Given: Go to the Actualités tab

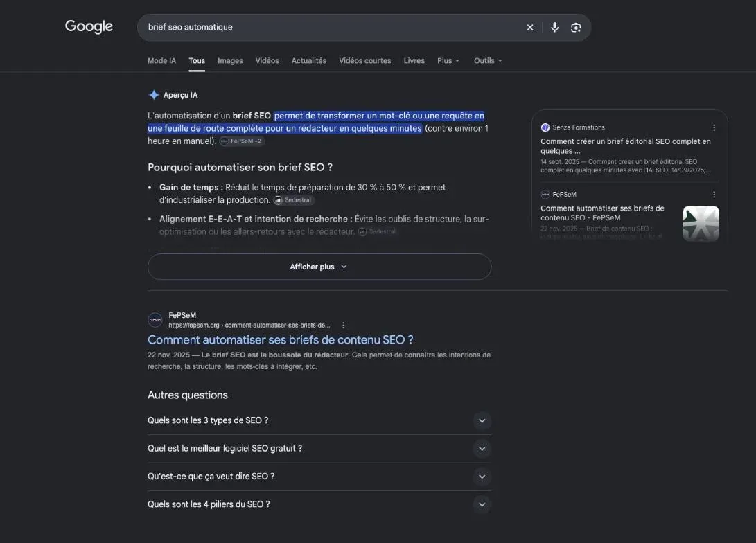Looking at the screenshot, I should 308,61.
